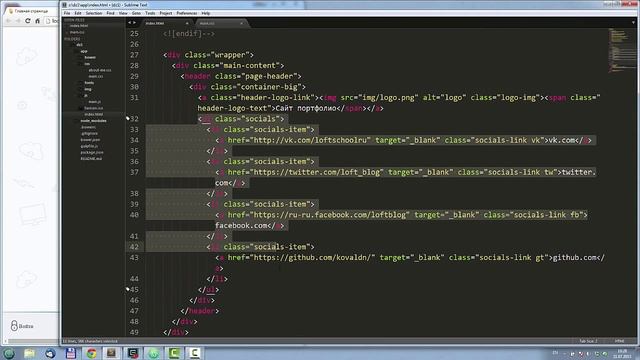Open the tab list dropdown arrow
Viewport: 640px width, 360px height.
click(x=633, y=23)
